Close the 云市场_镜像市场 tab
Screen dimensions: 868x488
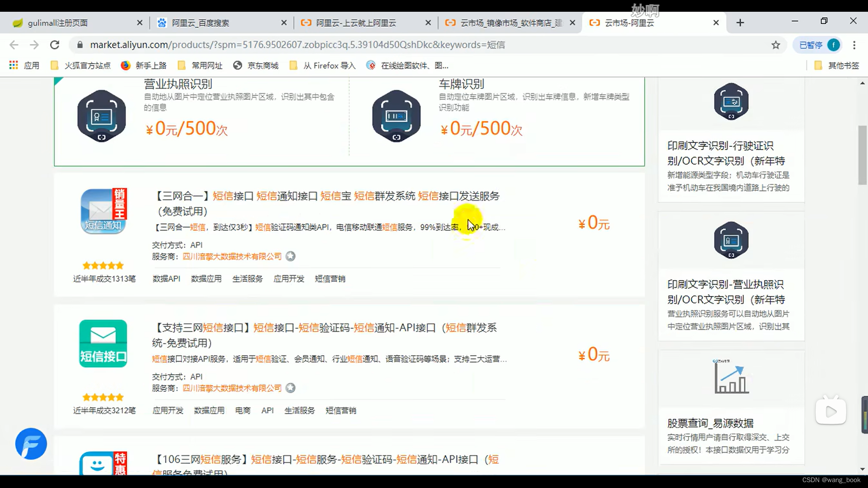(572, 23)
